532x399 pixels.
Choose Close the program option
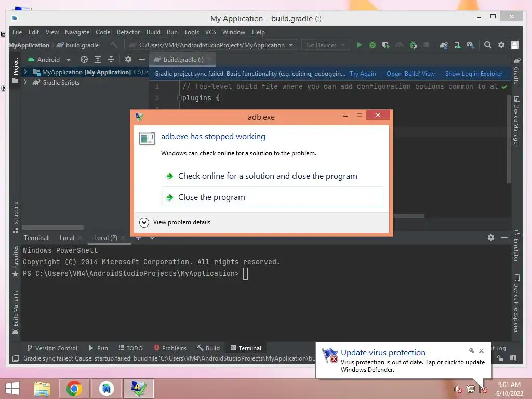(272, 197)
